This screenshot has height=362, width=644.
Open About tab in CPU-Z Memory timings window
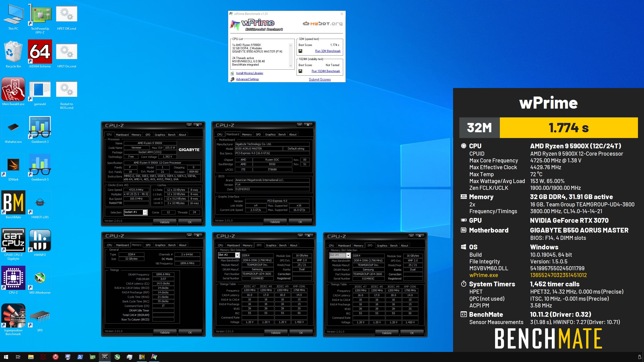[183, 245]
